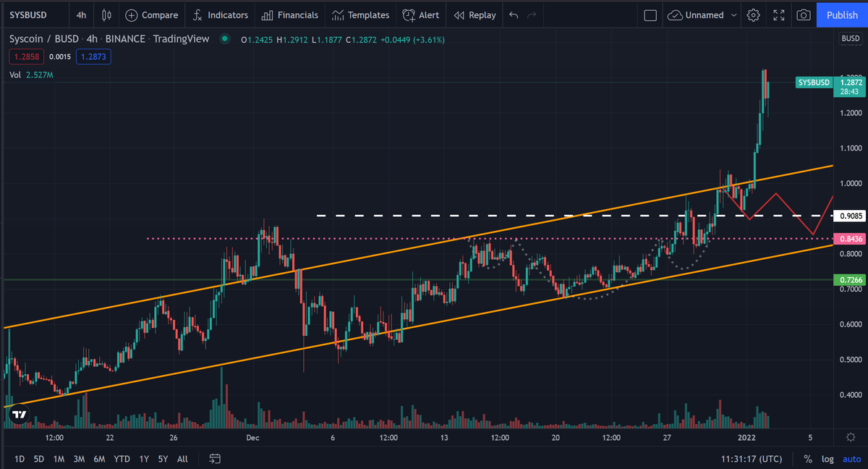The image size is (868, 469).
Task: Select the 5D date range
Action: coord(39,459)
